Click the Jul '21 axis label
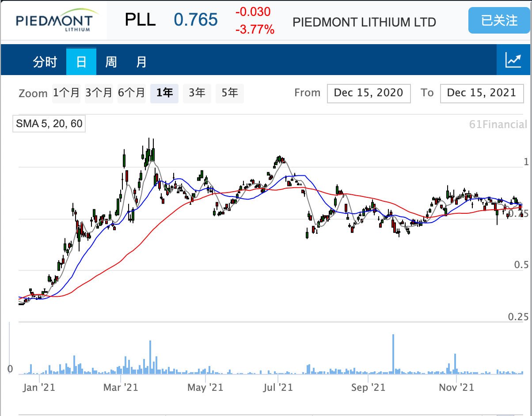 (278, 387)
